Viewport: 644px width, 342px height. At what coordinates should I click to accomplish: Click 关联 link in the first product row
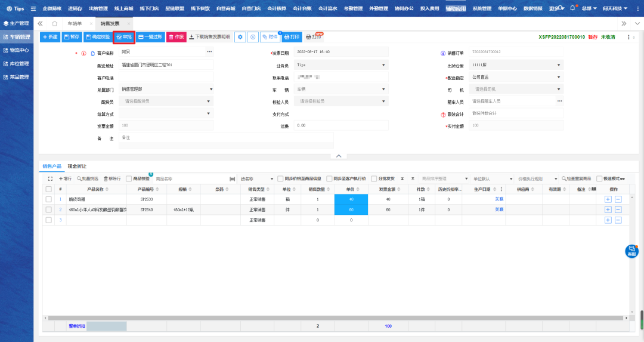coord(499,199)
